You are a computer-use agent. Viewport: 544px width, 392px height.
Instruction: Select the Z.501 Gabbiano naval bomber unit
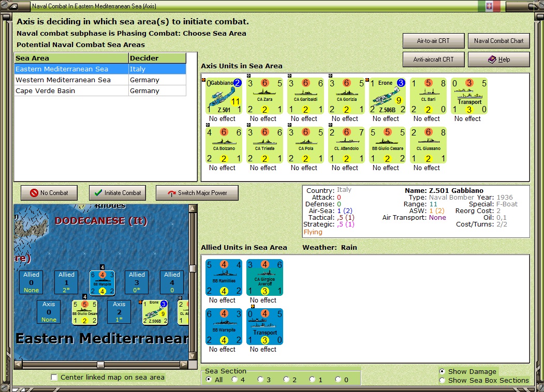(x=224, y=96)
